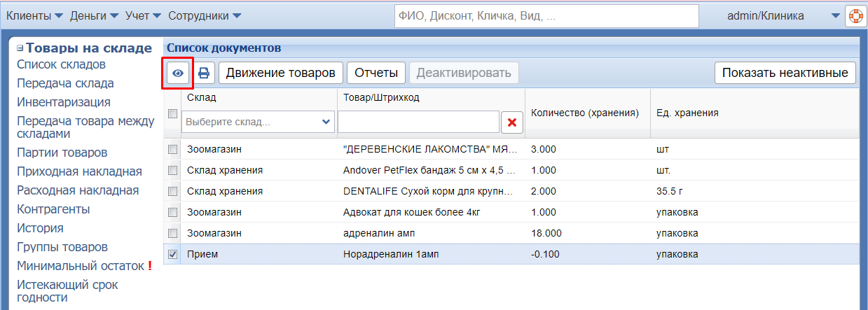This screenshot has width=868, height=310.
Task: Go to Приходная накладная in sidebar
Action: (79, 171)
